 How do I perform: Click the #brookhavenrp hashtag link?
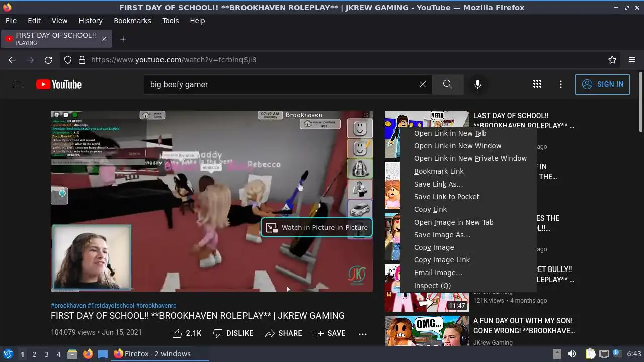tap(156, 306)
